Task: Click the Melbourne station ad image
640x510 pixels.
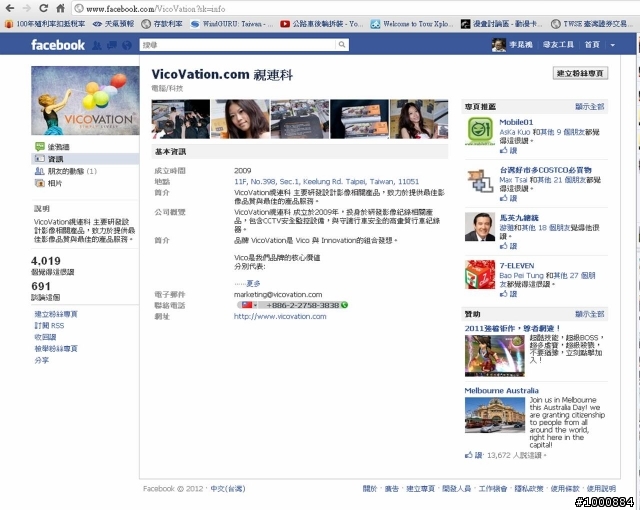Action: 495,415
